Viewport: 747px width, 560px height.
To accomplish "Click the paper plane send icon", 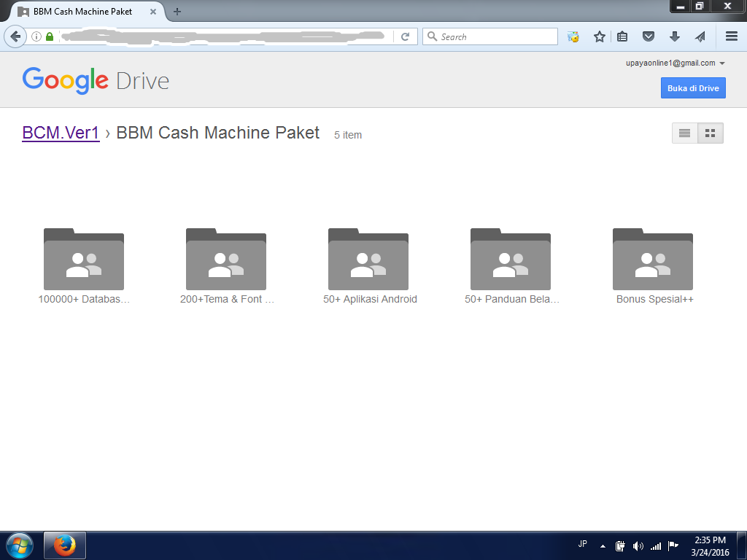I will tap(700, 36).
